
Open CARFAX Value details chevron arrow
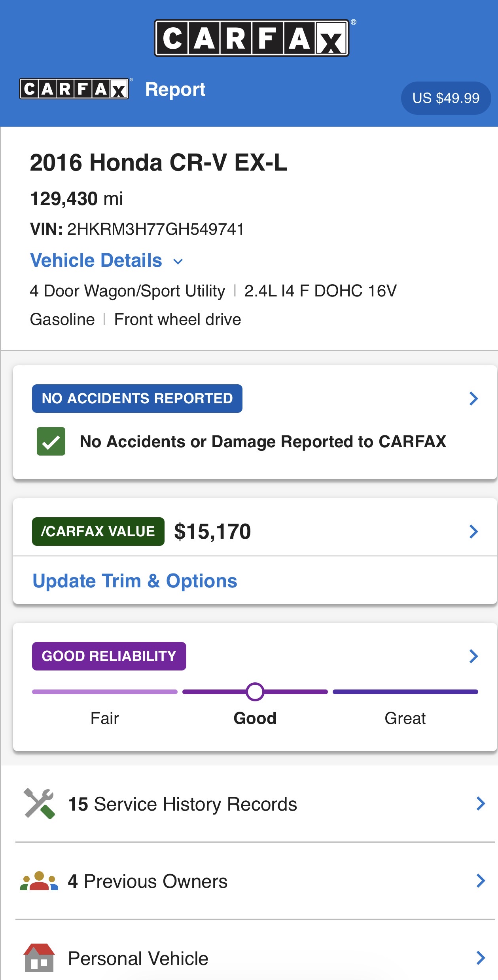[473, 532]
